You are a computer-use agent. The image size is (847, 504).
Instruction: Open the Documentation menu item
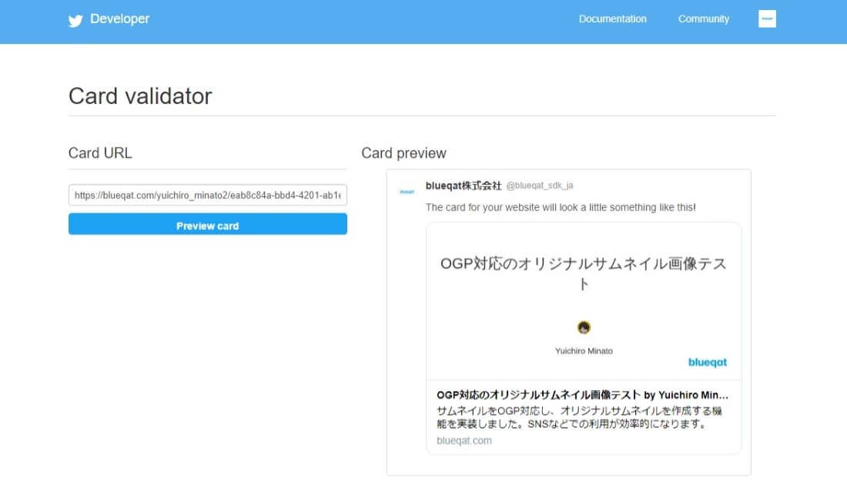tap(613, 19)
